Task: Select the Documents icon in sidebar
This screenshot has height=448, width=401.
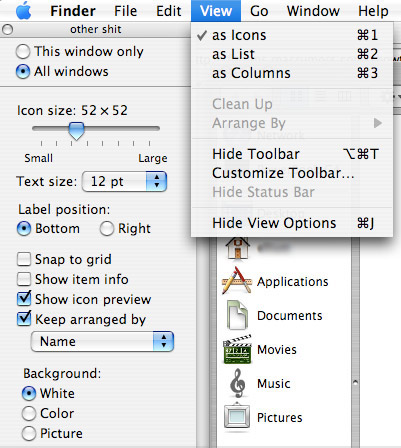Action: (x=237, y=315)
